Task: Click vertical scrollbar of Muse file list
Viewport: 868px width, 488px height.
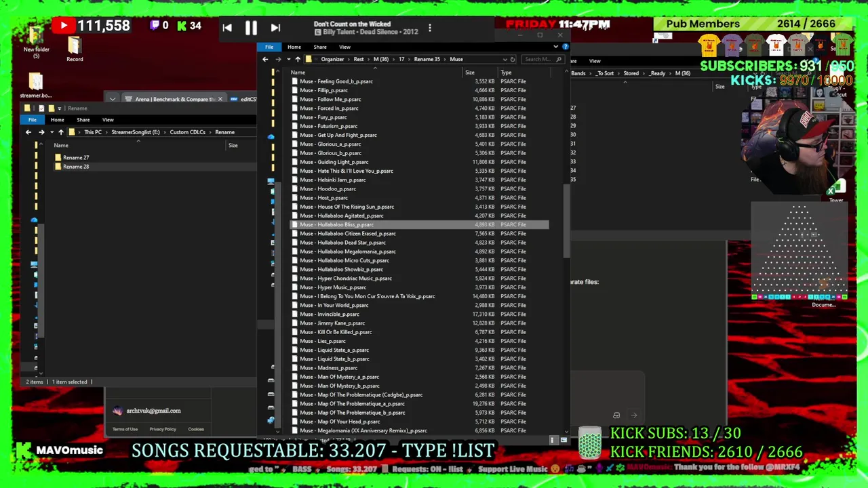Action: tap(566, 220)
